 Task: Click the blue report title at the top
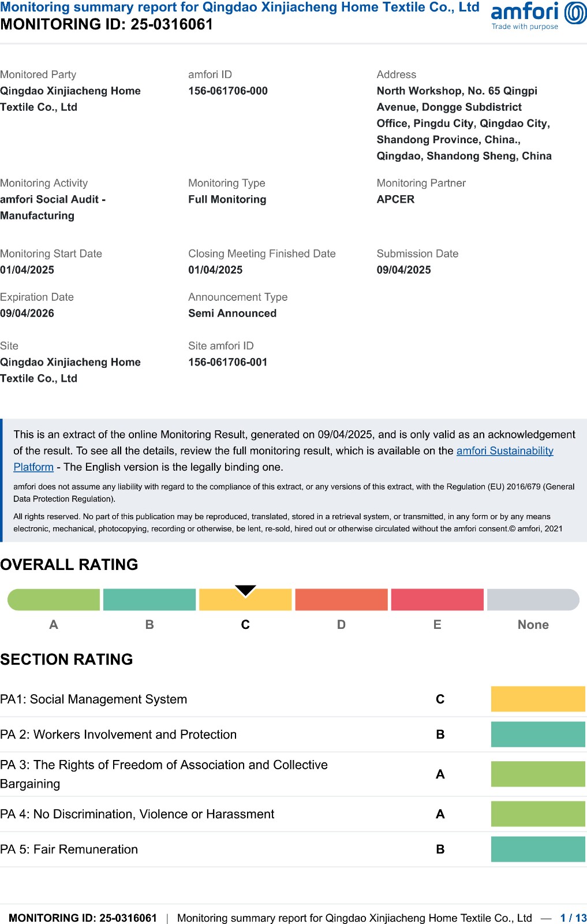(240, 8)
